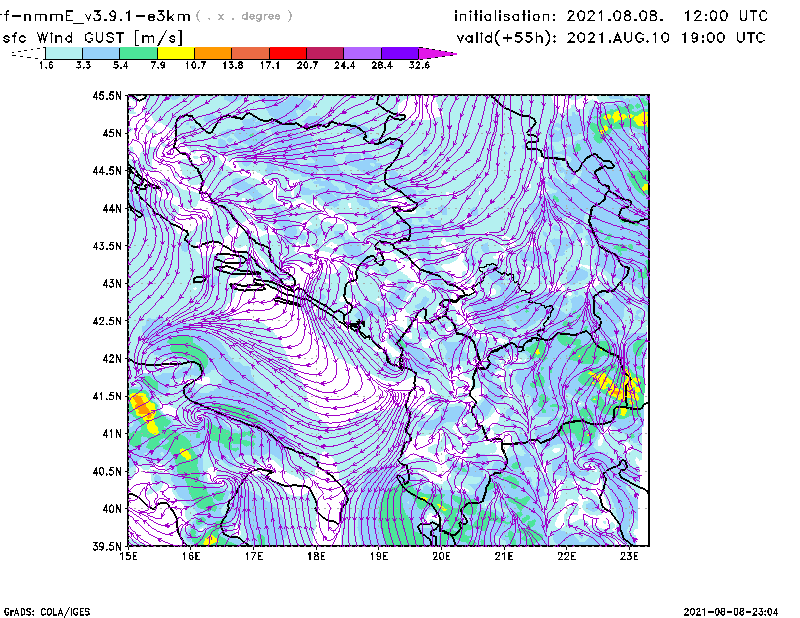Screen dimensions: 800x618
Task: Click the red legend swatch after 17.1
Action: 288,53
